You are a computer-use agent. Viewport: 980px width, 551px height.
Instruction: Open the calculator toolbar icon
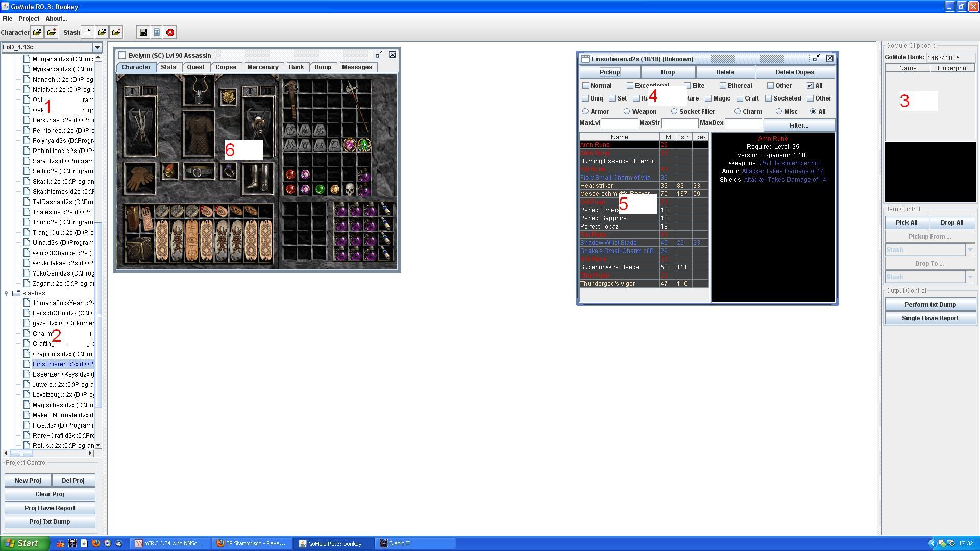point(157,32)
